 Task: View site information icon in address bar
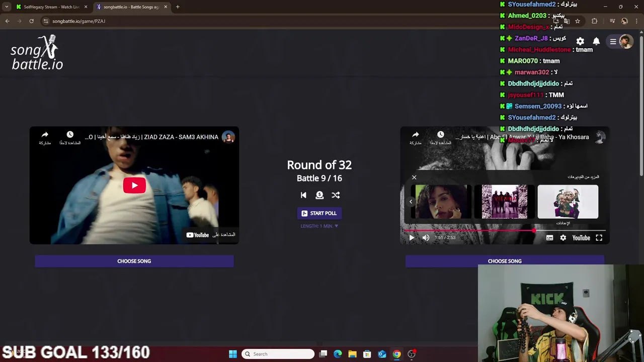coord(46,21)
